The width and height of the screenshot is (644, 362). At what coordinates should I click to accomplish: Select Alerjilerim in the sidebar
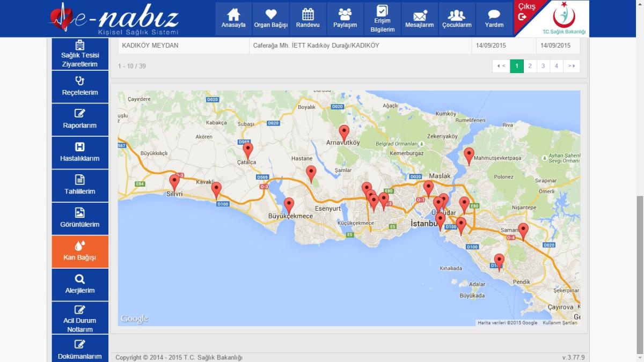80,284
